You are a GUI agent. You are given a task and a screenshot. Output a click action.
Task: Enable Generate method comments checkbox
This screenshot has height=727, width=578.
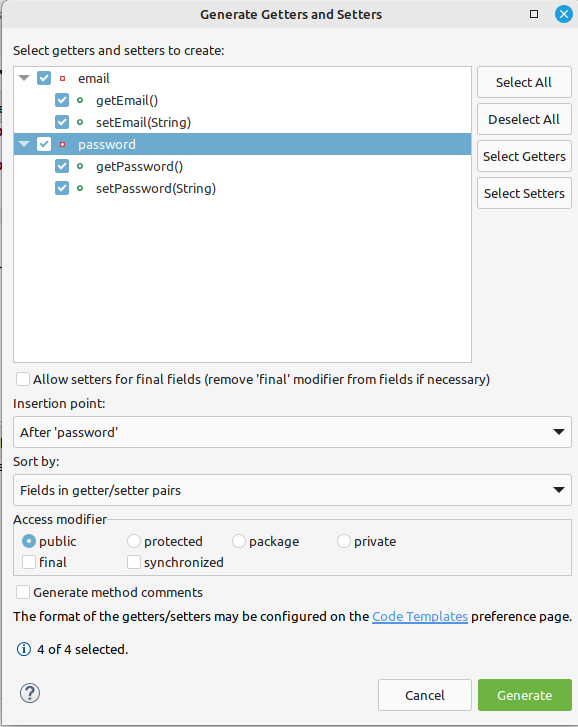[x=23, y=592]
